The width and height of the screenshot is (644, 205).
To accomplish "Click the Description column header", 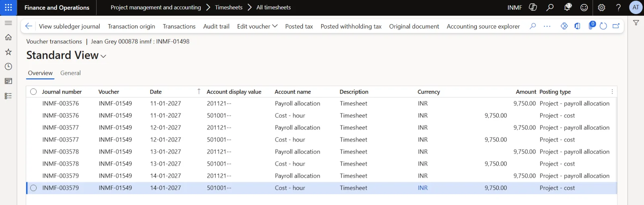I will [x=354, y=92].
